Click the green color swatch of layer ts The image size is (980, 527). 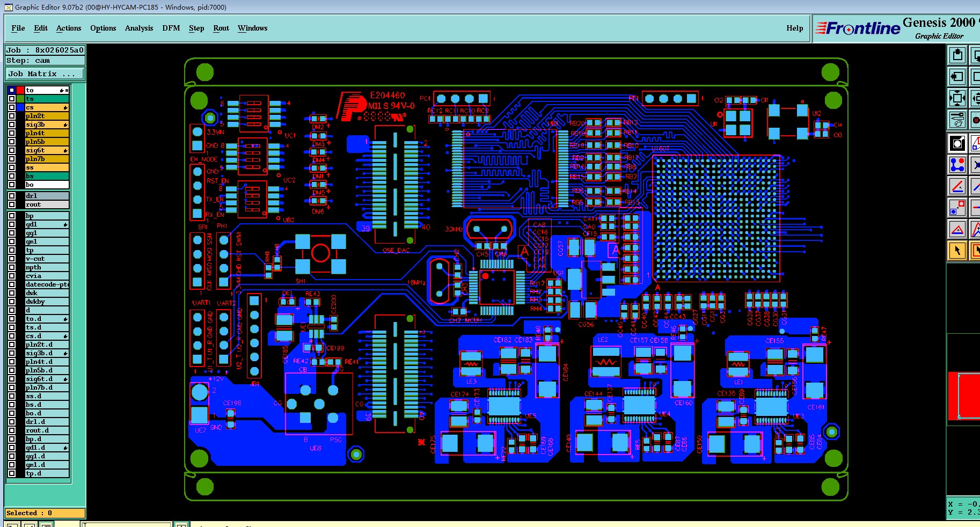pyautogui.click(x=20, y=99)
